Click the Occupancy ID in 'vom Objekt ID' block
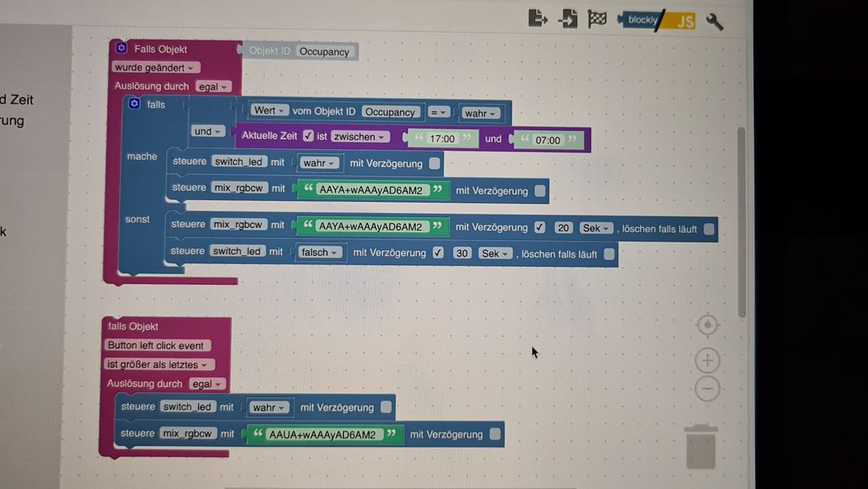This screenshot has width=868, height=489. pos(390,112)
